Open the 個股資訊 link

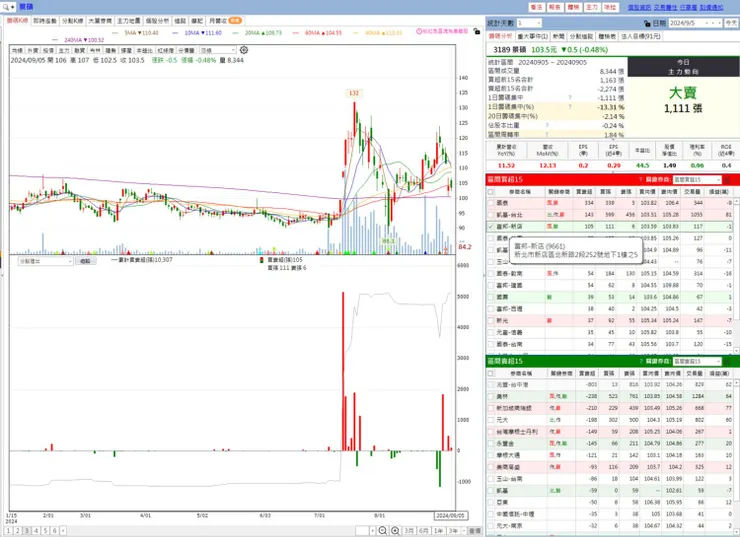[639, 7]
